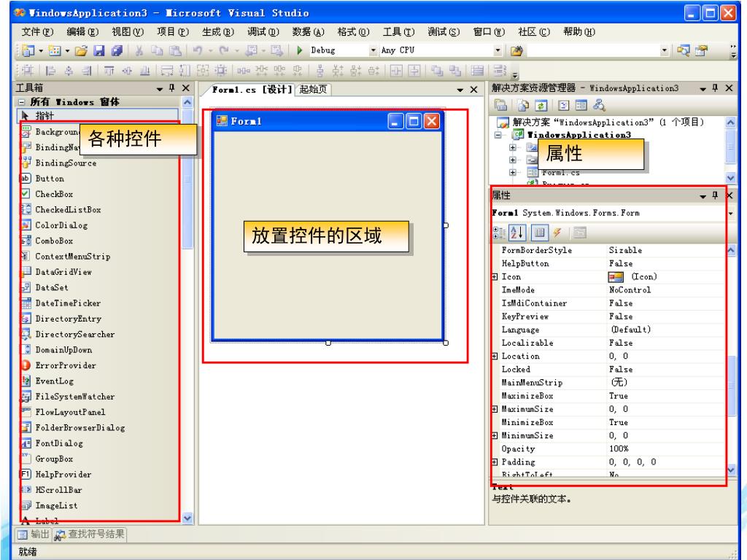
Task: Click the Refresh icon in Solution Explorer
Action: (541, 105)
